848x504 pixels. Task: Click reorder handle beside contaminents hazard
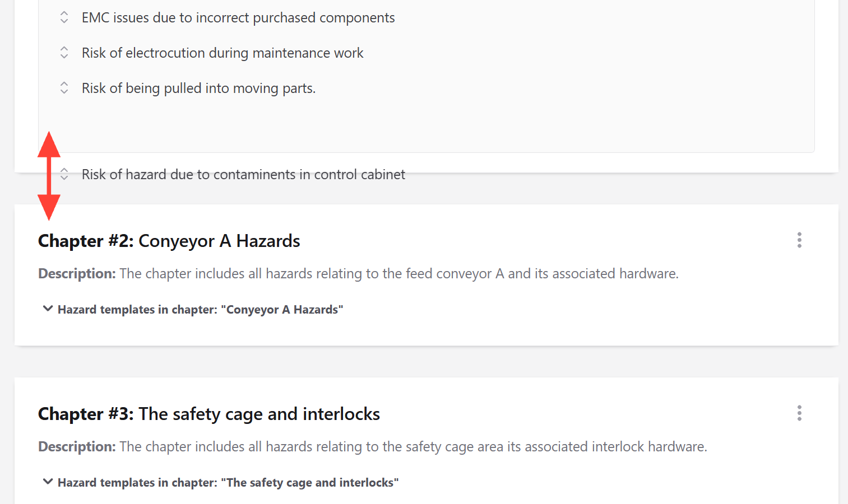coord(64,174)
